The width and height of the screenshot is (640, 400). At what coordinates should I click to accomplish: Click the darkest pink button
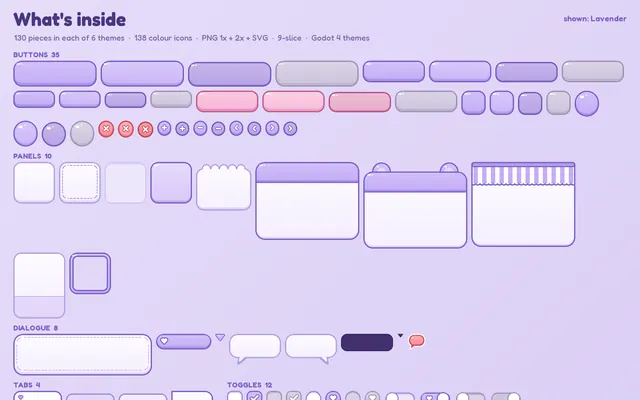(x=360, y=102)
